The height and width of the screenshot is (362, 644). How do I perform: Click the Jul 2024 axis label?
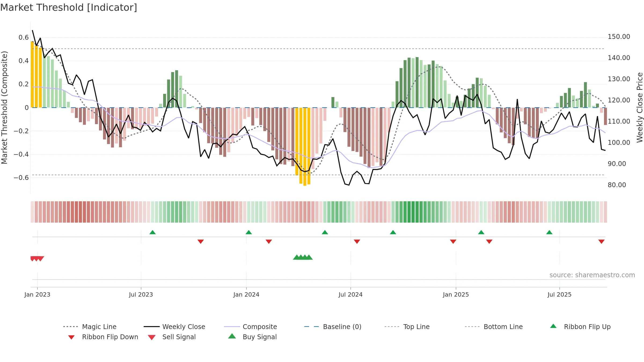click(350, 294)
